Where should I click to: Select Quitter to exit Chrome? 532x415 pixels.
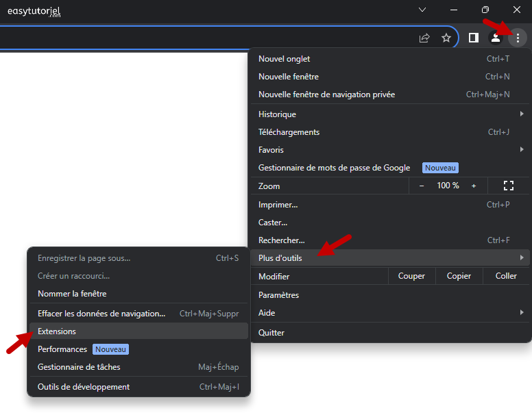(390, 333)
